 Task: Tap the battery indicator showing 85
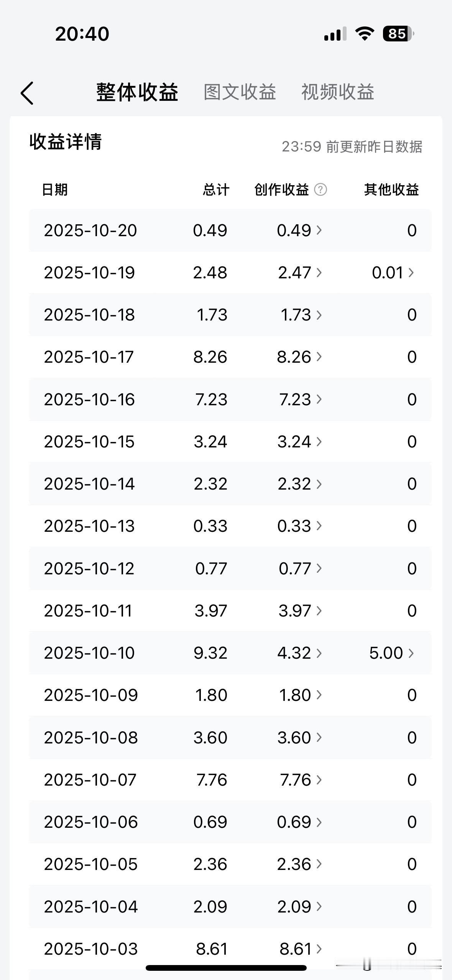(398, 34)
